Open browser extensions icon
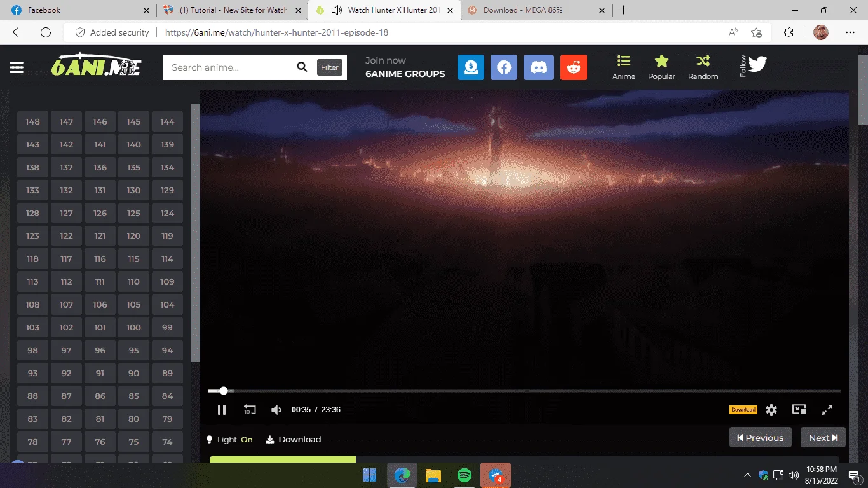 (x=789, y=32)
